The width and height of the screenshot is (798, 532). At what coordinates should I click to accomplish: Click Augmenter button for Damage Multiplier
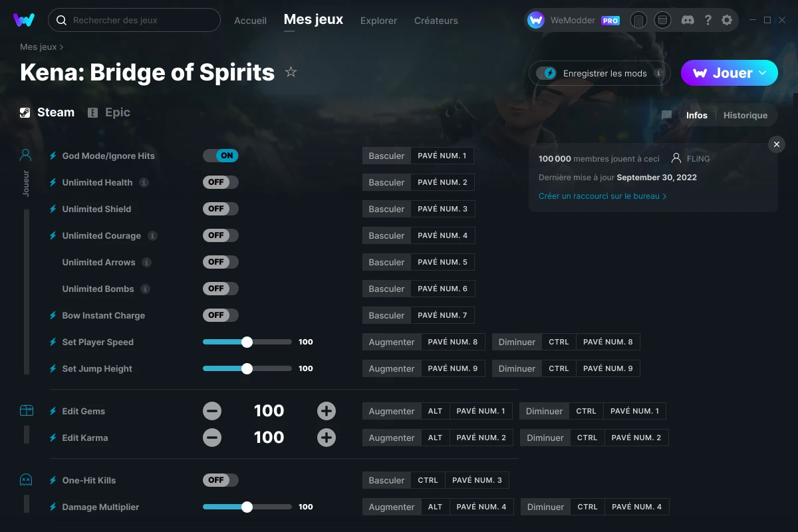pyautogui.click(x=392, y=507)
